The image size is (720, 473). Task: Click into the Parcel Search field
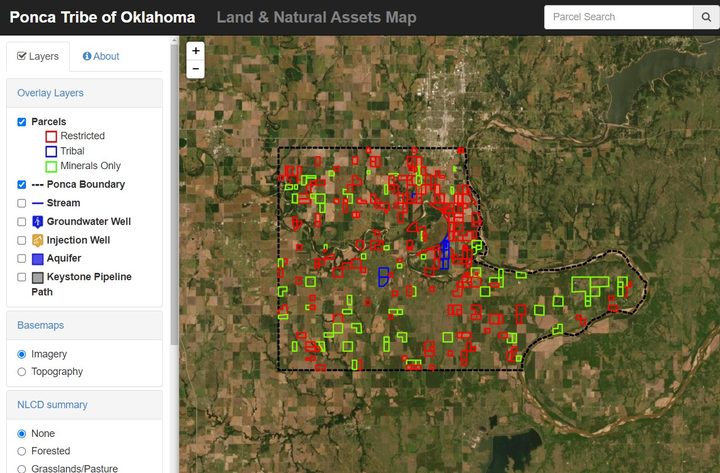pyautogui.click(x=619, y=17)
